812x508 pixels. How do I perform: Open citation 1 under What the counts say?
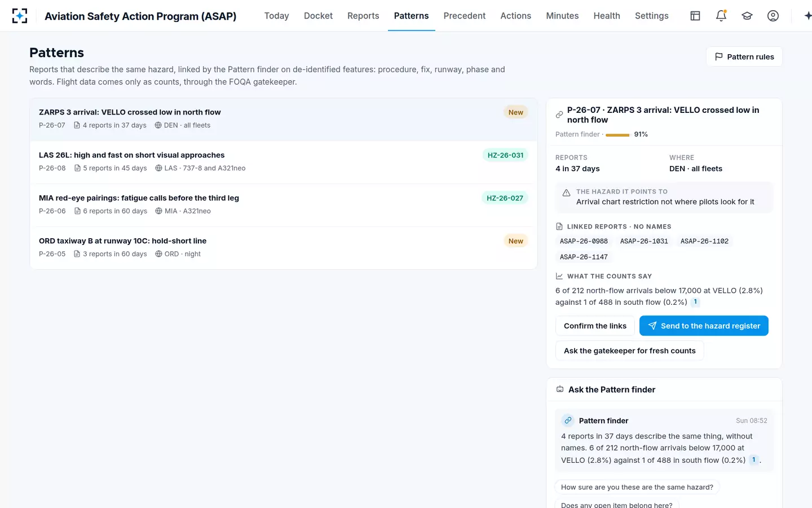point(695,302)
